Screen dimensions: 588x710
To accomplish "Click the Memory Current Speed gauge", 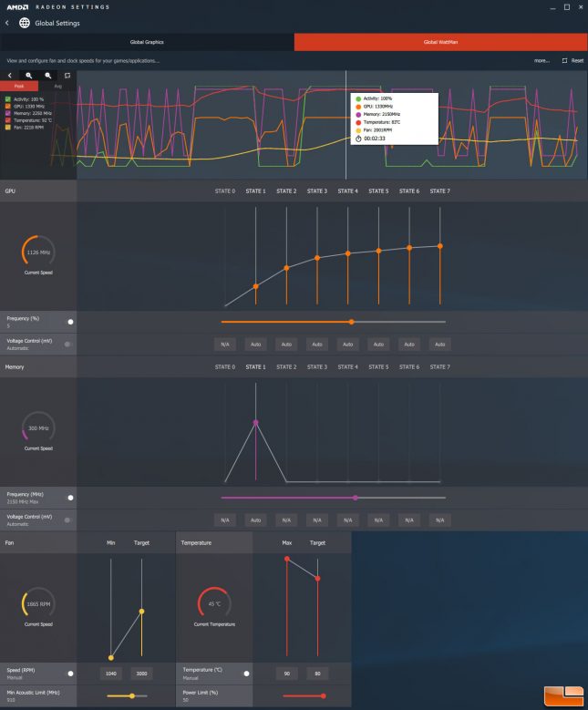I will coord(38,427).
